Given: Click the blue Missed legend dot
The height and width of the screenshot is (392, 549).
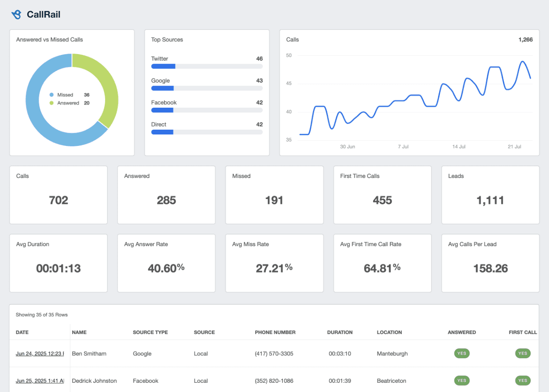Looking at the screenshot, I should [51, 95].
